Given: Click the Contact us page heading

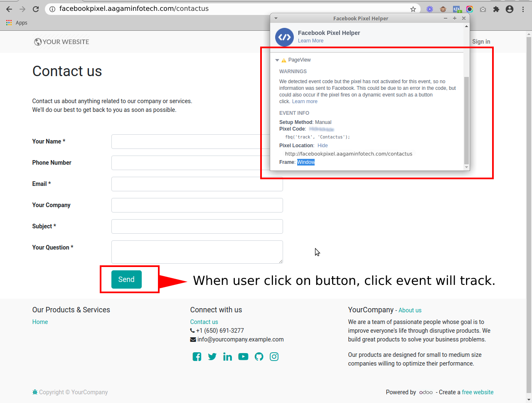Looking at the screenshot, I should point(67,71).
